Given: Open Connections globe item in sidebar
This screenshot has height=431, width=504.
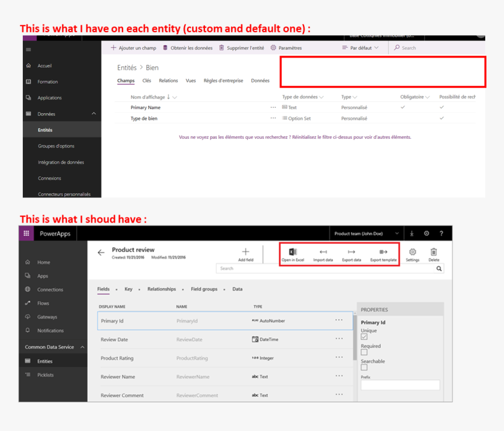Looking at the screenshot, I should (x=50, y=290).
